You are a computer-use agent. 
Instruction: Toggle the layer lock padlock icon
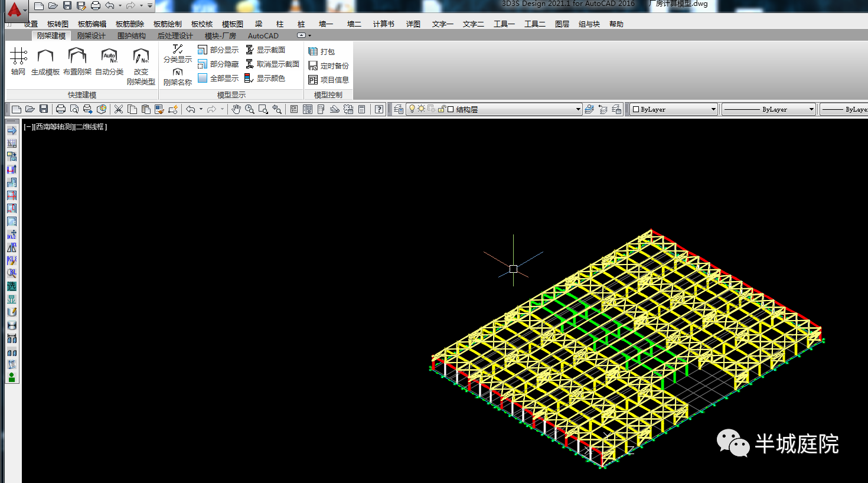441,109
